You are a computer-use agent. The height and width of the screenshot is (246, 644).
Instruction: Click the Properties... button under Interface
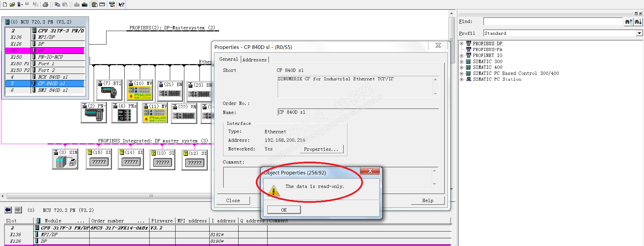pos(321,149)
